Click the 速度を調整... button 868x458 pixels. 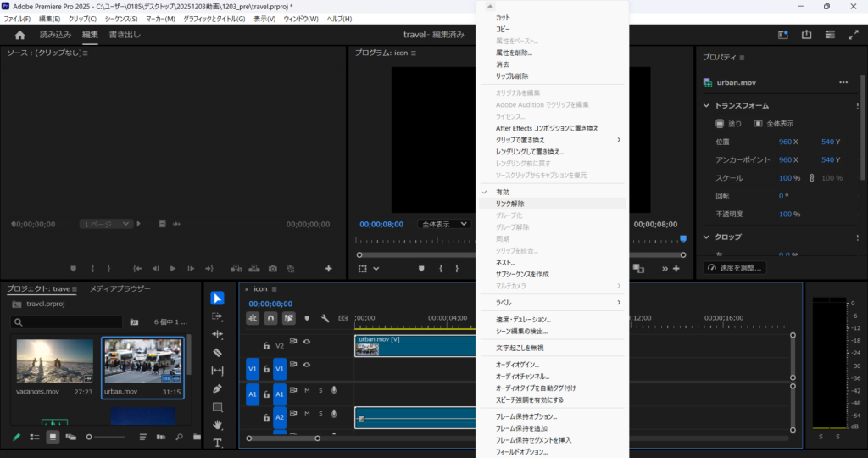[x=735, y=268]
